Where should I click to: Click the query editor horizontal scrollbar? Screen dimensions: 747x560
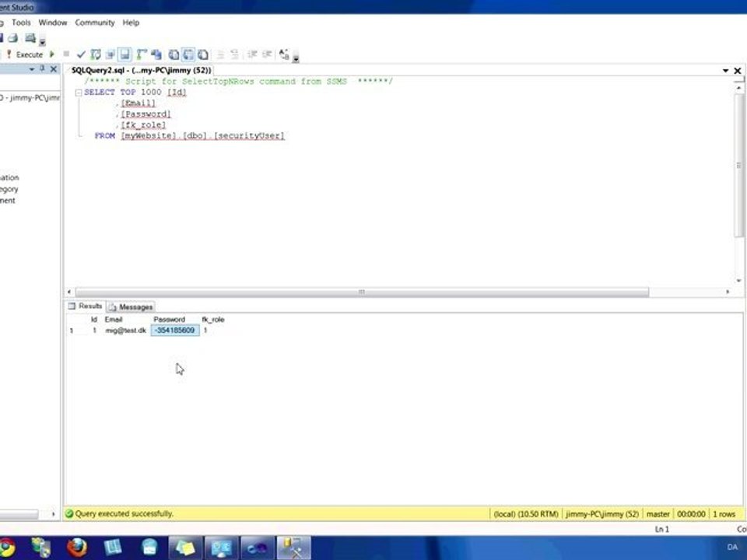point(362,292)
